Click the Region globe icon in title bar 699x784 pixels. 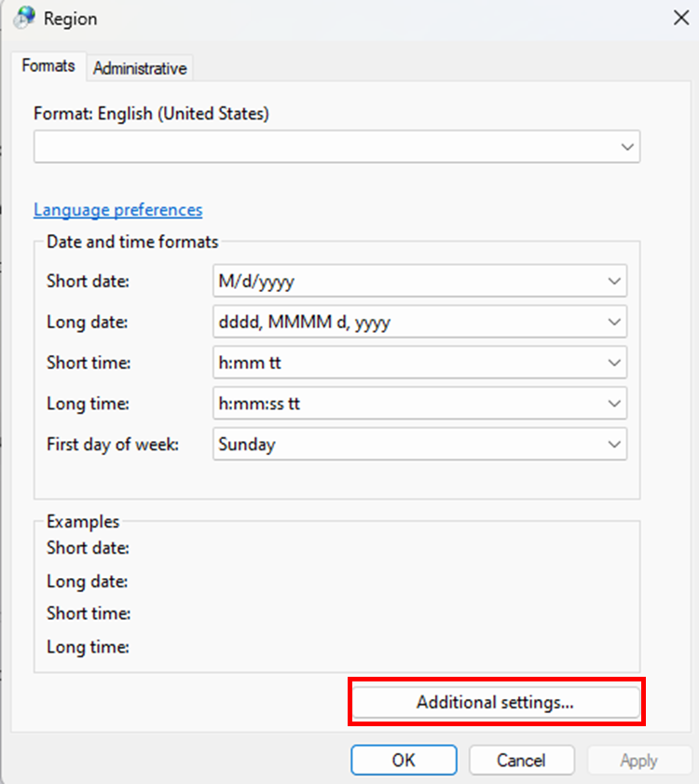click(x=25, y=18)
